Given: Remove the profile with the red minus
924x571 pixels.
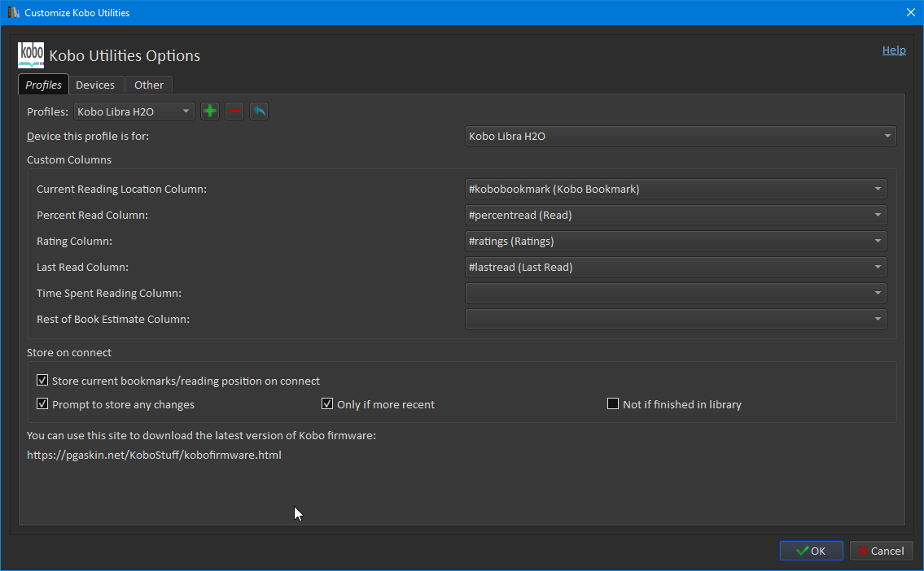Looking at the screenshot, I should [234, 111].
